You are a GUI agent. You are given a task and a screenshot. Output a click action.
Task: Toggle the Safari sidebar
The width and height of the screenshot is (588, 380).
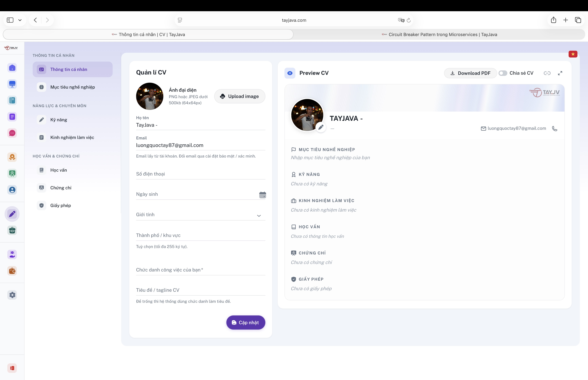click(x=10, y=20)
